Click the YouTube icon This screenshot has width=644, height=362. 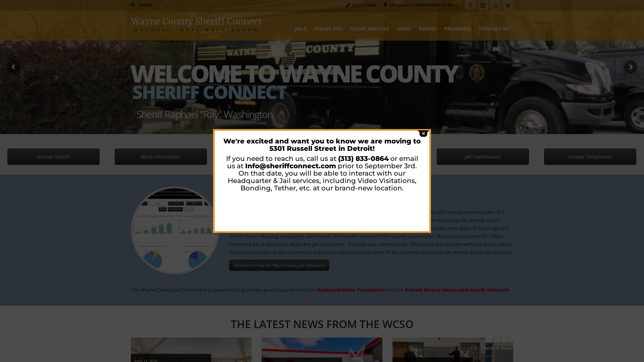(495, 5)
